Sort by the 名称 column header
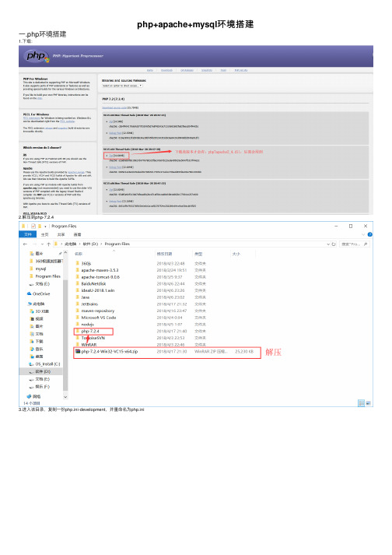 (79, 254)
